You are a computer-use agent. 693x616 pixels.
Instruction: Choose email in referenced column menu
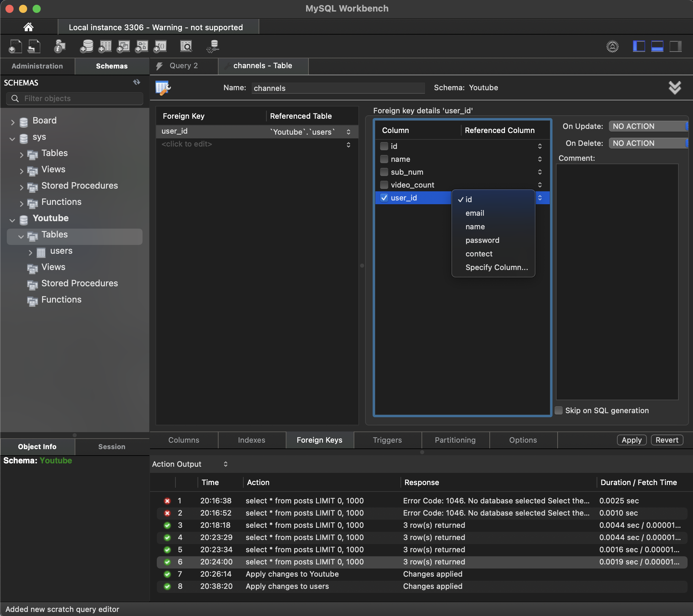[475, 213]
